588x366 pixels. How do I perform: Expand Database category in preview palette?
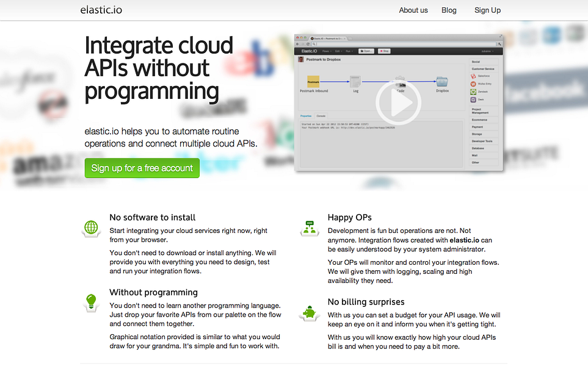(484, 148)
